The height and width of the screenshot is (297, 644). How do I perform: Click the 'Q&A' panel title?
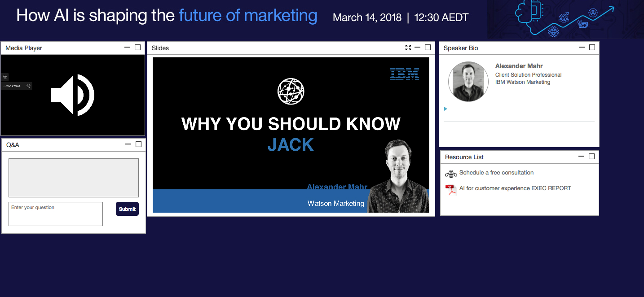(13, 145)
